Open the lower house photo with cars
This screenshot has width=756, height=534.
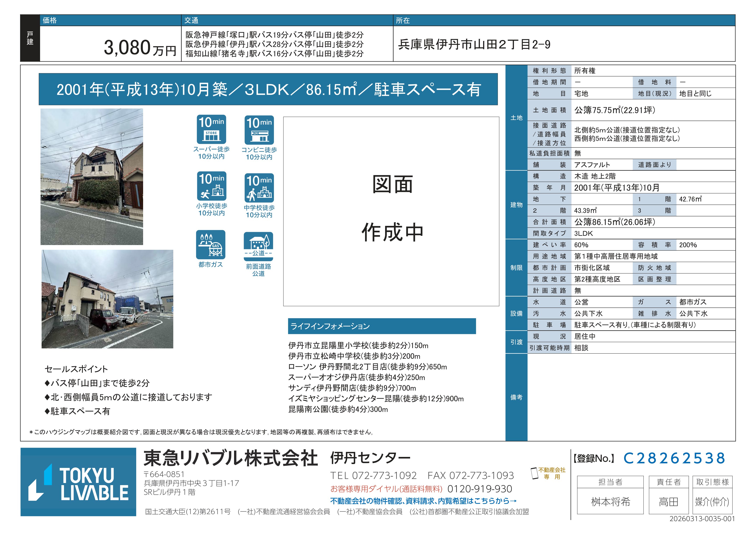click(107, 299)
